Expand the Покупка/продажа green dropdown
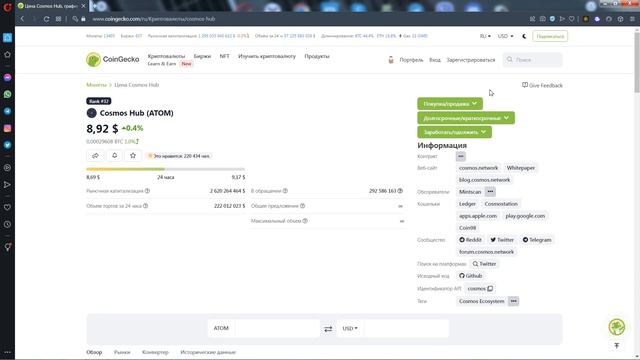Viewport: 640px width, 360px height. pyautogui.click(x=450, y=104)
